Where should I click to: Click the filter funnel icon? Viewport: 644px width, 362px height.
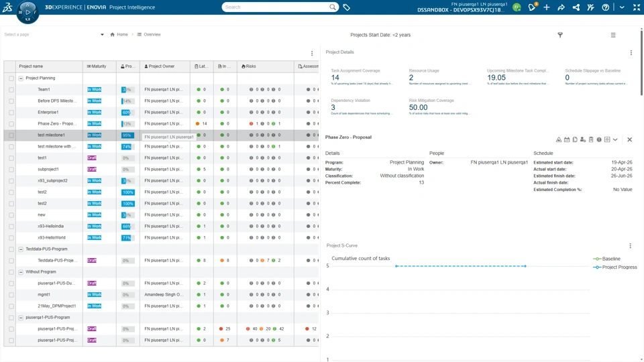tap(559, 35)
